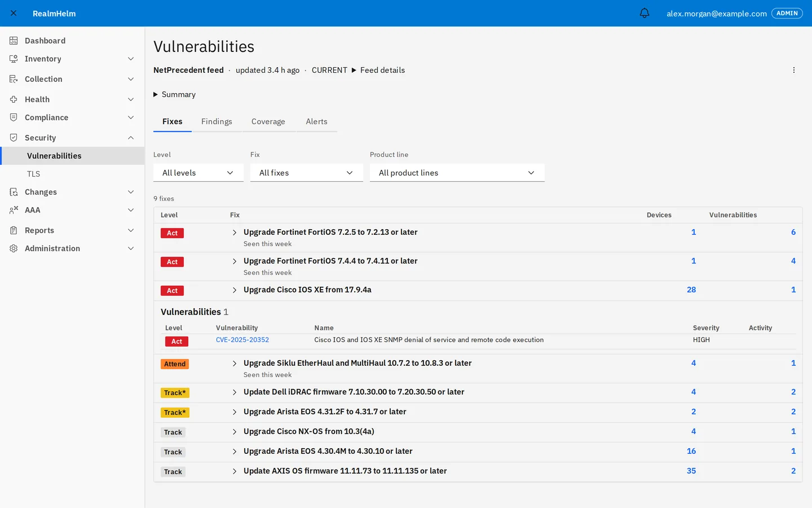Click the '9 fixes' count text
The height and width of the screenshot is (508, 812).
pyautogui.click(x=164, y=199)
